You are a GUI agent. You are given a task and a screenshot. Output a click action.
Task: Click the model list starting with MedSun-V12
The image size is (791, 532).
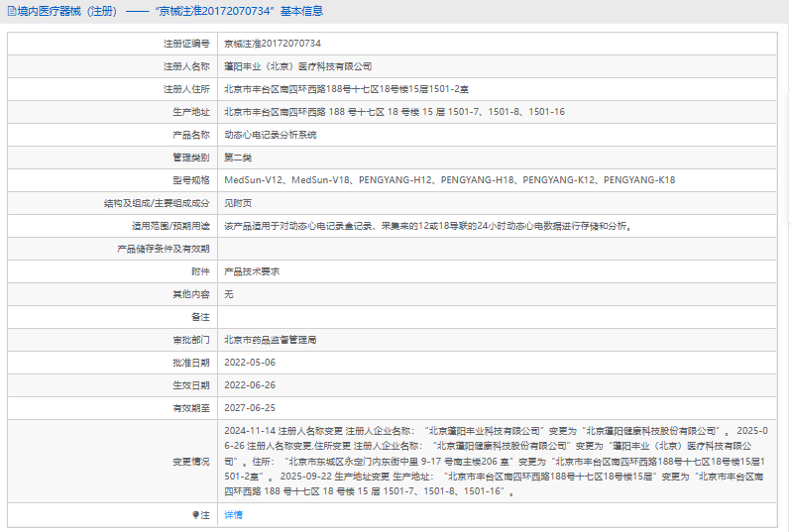(x=449, y=180)
